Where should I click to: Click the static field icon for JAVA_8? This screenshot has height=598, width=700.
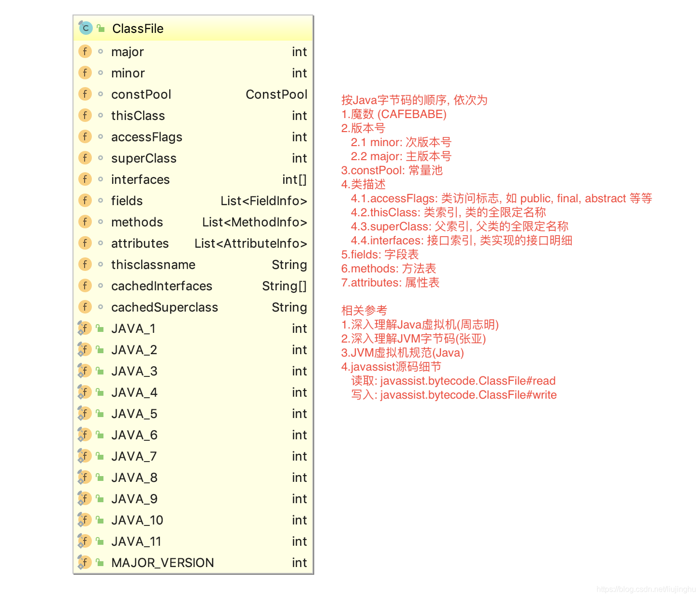[85, 477]
